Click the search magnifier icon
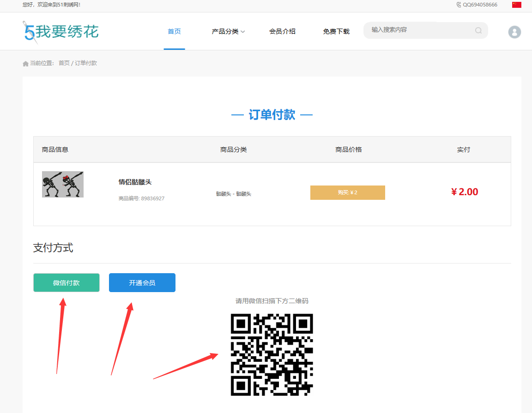Image resolution: width=532 pixels, height=413 pixels. click(x=478, y=30)
